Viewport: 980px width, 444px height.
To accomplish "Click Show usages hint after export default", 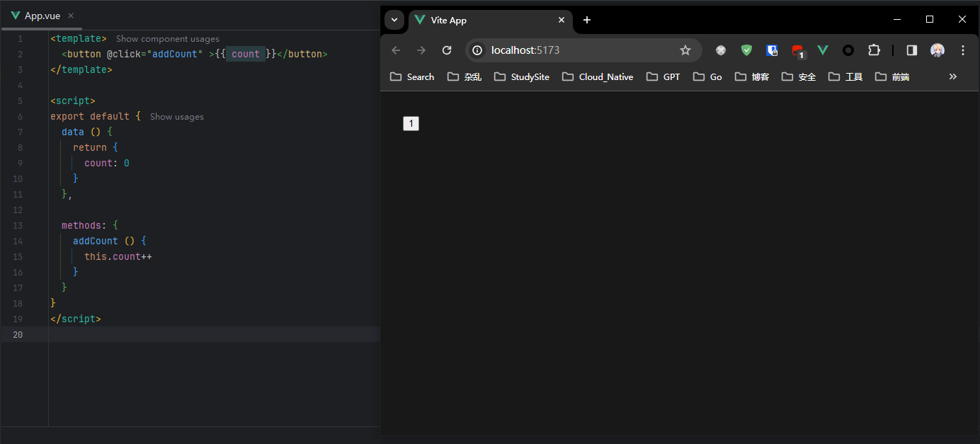I will 177,117.
